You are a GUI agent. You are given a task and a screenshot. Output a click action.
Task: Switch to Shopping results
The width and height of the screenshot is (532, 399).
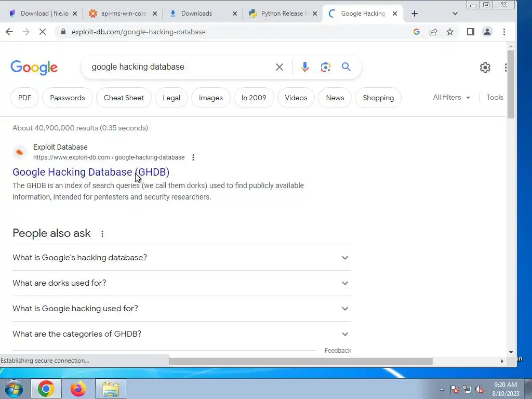tap(378, 98)
